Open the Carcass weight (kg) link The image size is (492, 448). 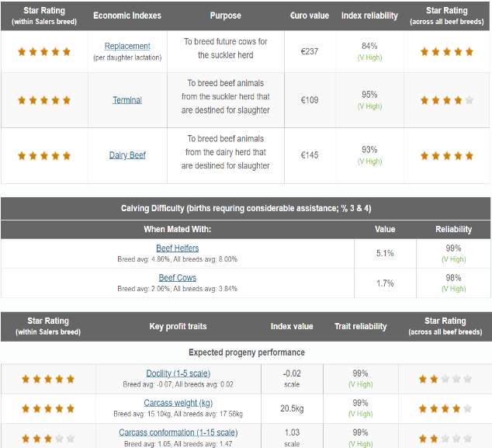click(178, 403)
